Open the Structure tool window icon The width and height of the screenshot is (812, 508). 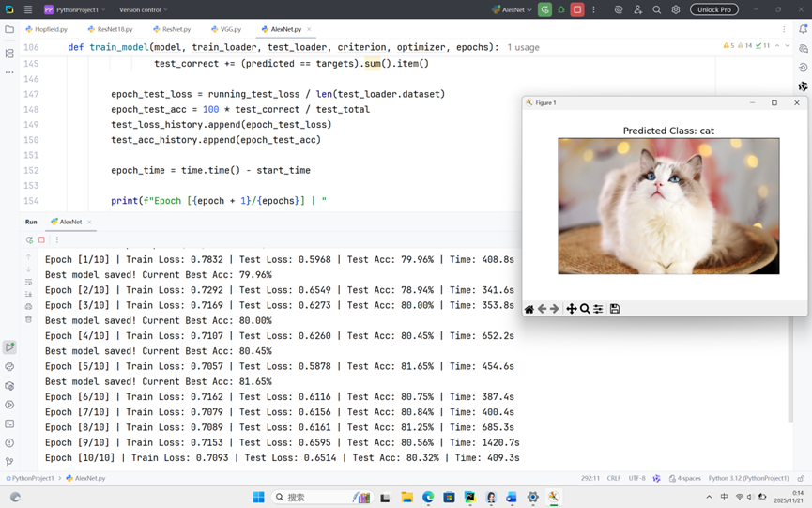point(9,53)
